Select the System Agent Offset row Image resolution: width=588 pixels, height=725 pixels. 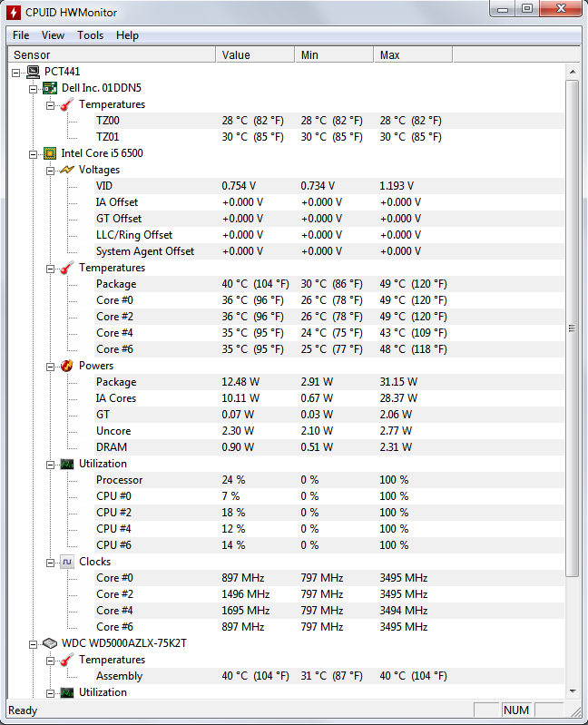click(x=329, y=251)
